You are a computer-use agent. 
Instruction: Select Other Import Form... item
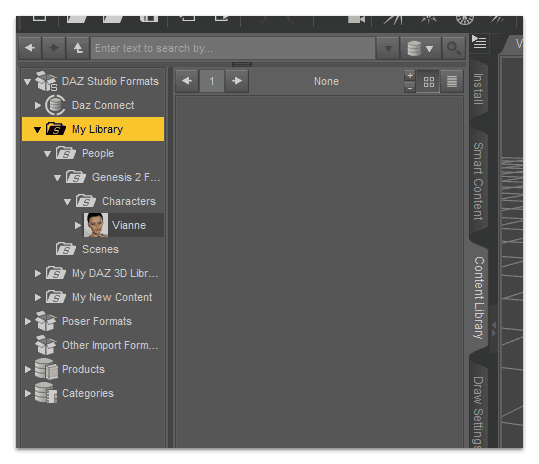click(x=110, y=345)
